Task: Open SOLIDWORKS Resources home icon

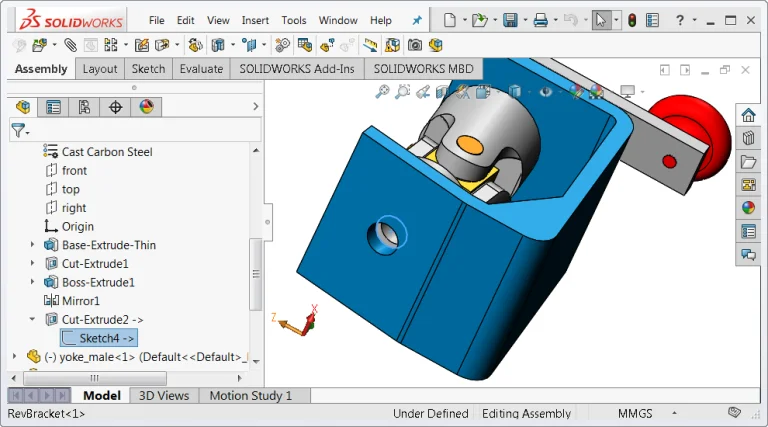Action: coord(748,116)
